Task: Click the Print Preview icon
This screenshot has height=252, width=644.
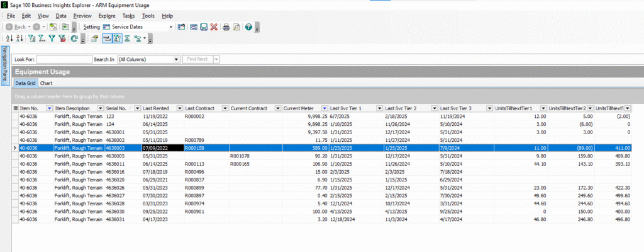Action: pos(236,26)
